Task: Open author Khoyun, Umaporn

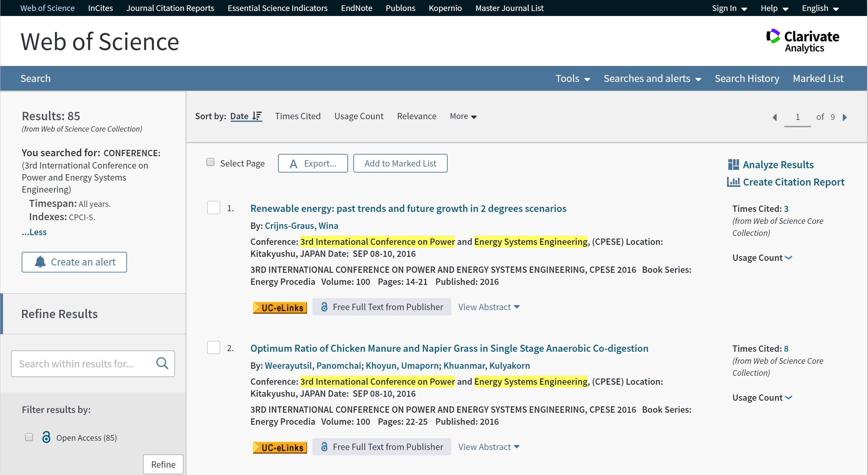Action: (x=402, y=366)
